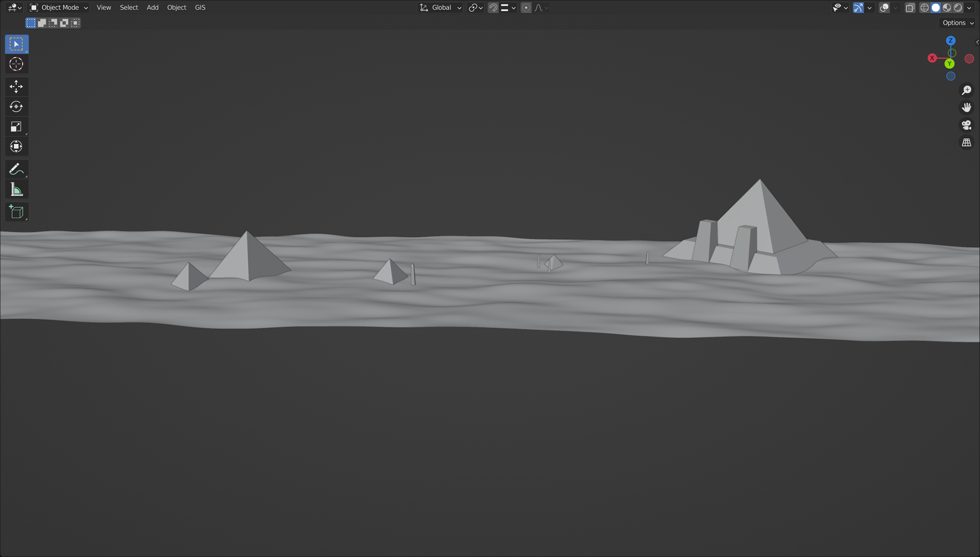Click the zoom magnifier viewport button

(x=966, y=90)
